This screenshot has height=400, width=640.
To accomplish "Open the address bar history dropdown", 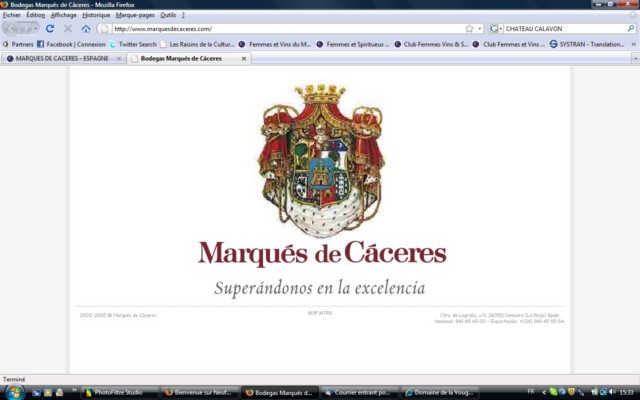I will 480,29.
